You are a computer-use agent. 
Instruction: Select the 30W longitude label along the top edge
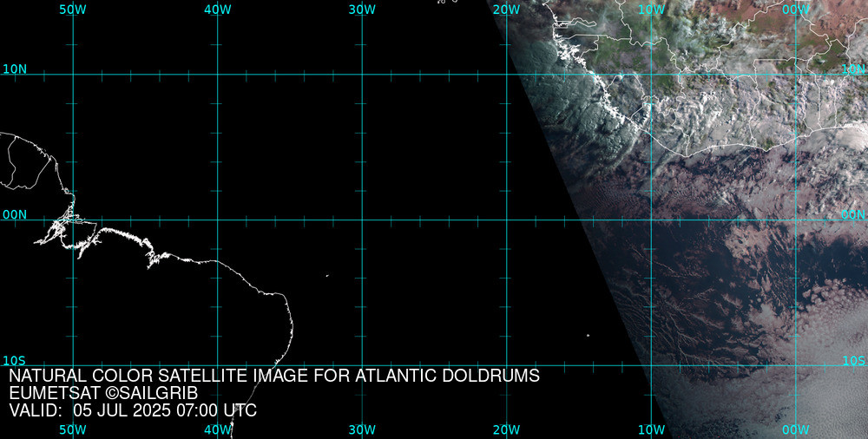coord(362,10)
